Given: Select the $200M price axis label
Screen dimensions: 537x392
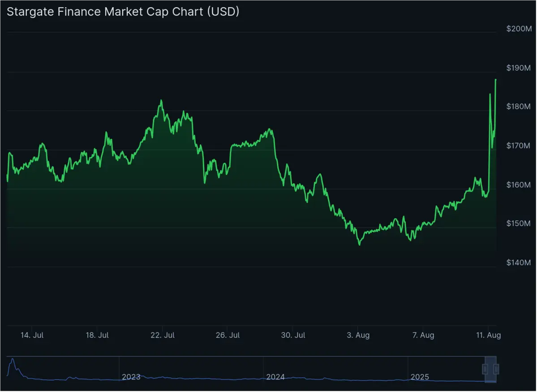Looking at the screenshot, I should coord(519,29).
